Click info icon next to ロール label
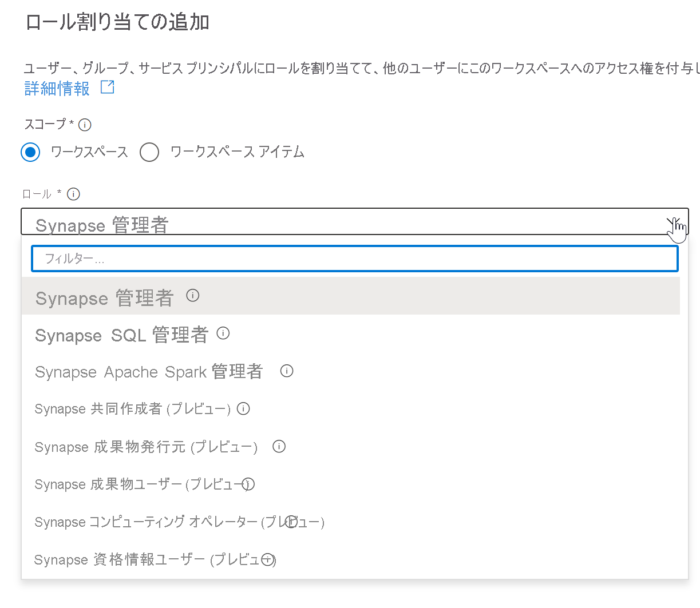This screenshot has height=608, width=700. tap(73, 194)
